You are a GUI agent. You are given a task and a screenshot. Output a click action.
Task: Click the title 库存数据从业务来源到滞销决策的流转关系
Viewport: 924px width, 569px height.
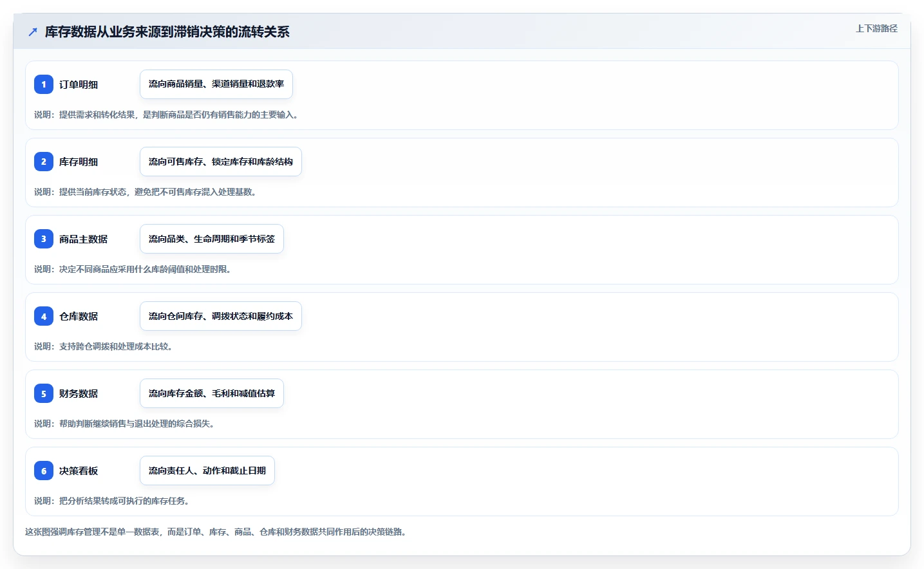[x=167, y=32]
